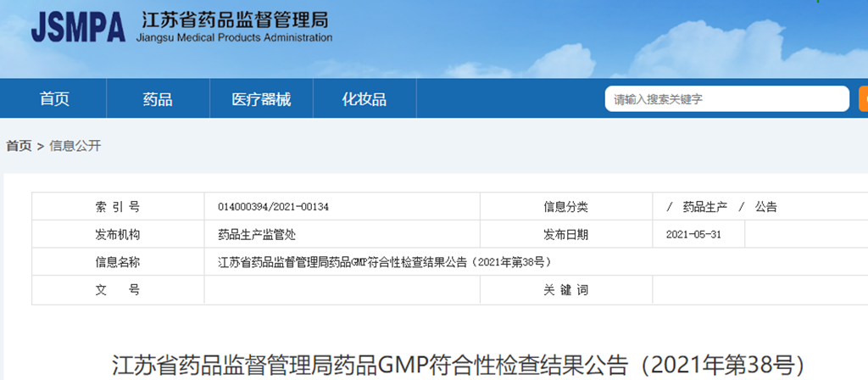Open the 化妆品 navigation tab

[364, 99]
